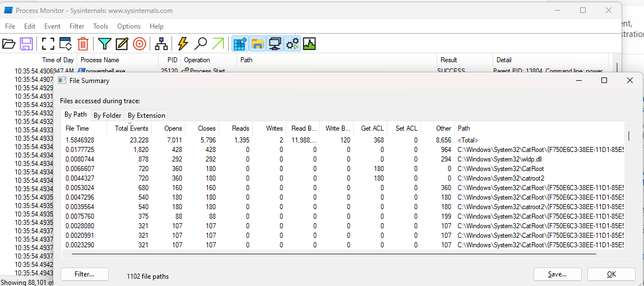Open the Options menu
Image resolution: width=644 pixels, height=286 pixels.
pyautogui.click(x=129, y=26)
